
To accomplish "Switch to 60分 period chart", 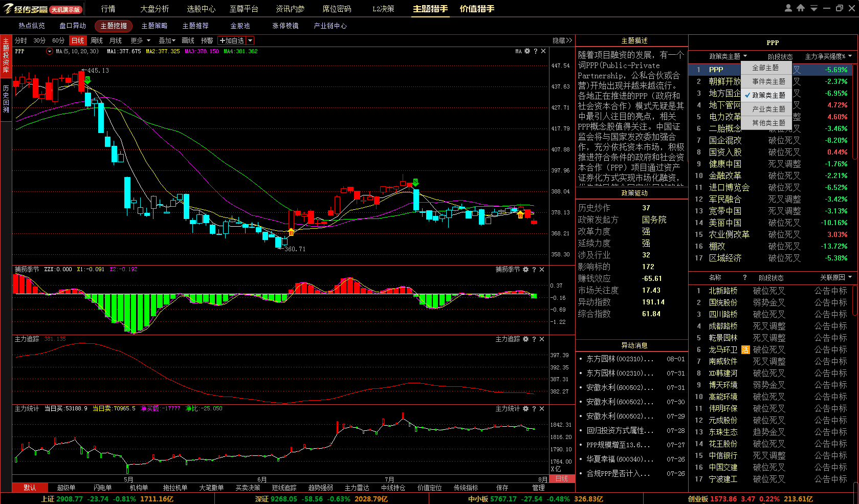I will click(x=58, y=40).
